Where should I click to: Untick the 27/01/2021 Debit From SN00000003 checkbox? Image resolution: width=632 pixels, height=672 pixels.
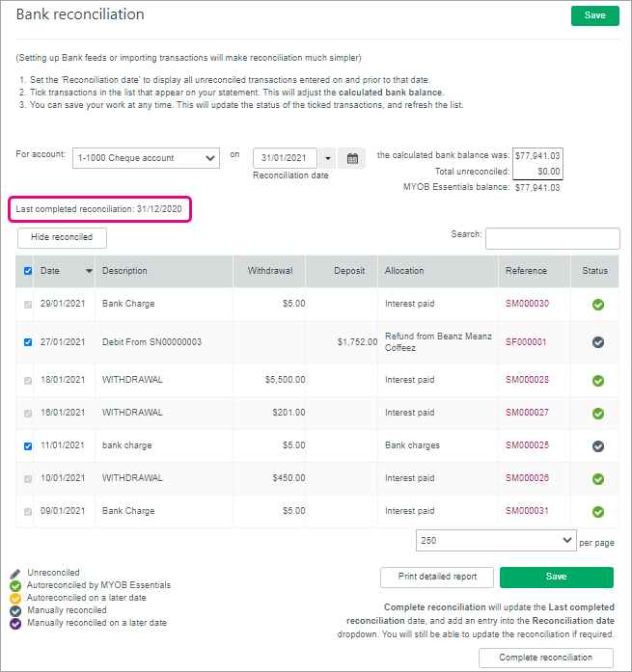[x=27, y=342]
